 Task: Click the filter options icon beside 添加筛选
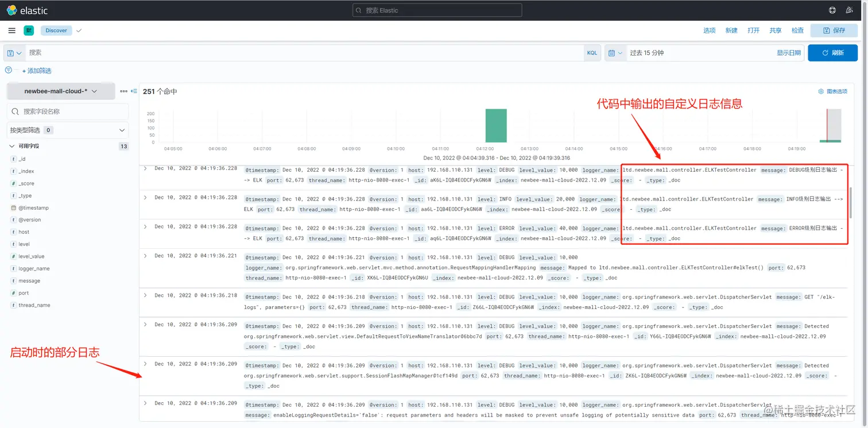pyautogui.click(x=9, y=70)
